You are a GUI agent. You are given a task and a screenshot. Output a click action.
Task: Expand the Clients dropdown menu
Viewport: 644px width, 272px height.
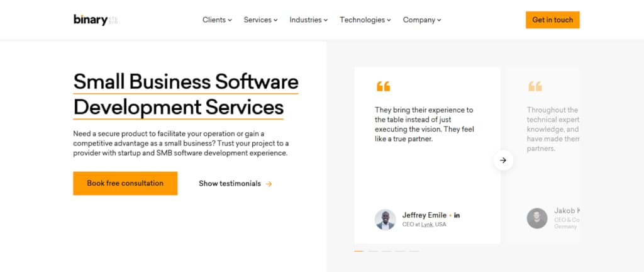click(x=217, y=20)
